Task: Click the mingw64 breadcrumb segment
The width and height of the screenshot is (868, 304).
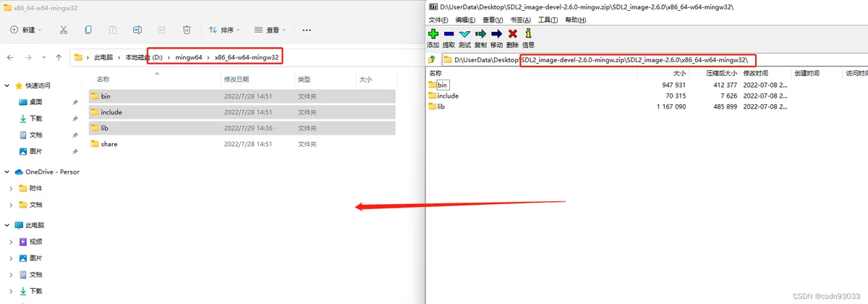Action: pos(189,57)
